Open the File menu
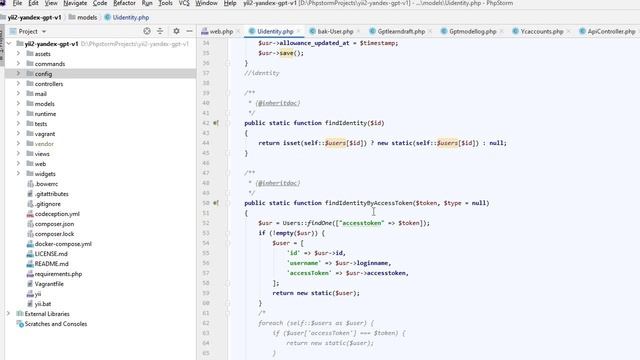This screenshot has width=640, height=360. (17, 3)
